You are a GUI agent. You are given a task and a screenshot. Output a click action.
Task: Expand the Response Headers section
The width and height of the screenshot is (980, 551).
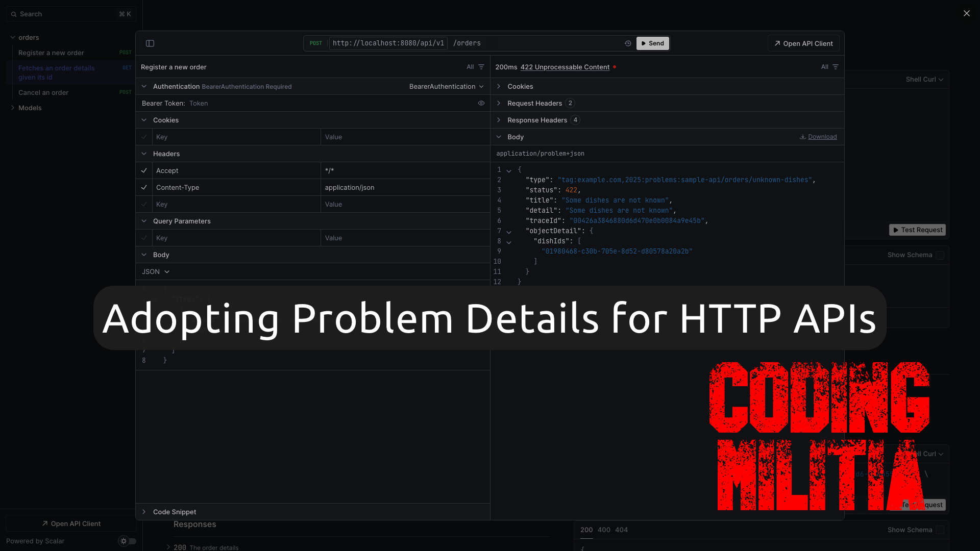pos(537,120)
